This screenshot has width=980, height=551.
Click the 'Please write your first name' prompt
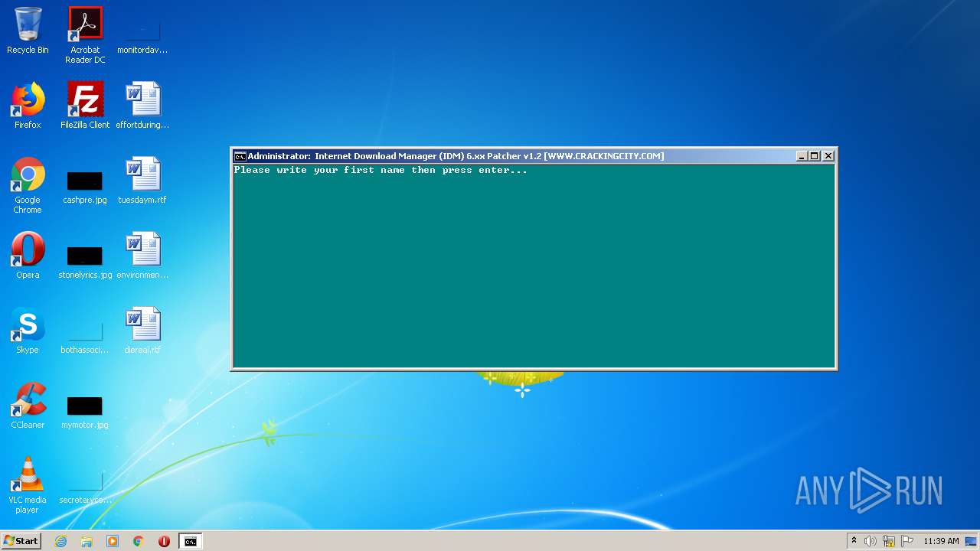pos(381,170)
